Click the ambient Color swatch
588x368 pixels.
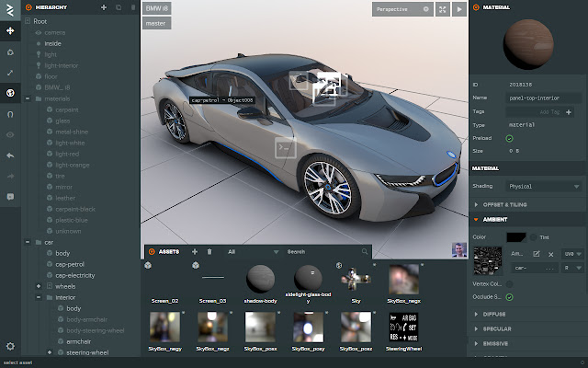coord(516,237)
